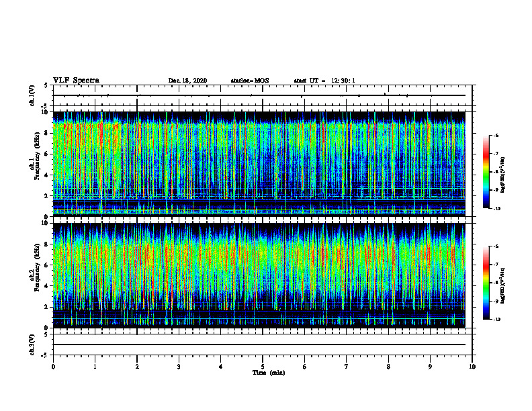532x411 pixels.
Task: Click the "2" kHz tick on ch.1 axis
Action: 47,195
